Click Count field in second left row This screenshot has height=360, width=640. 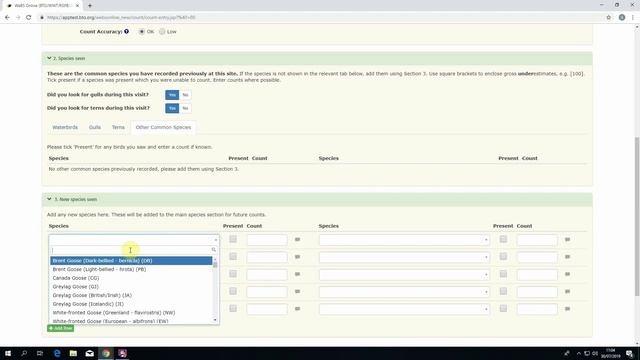267,257
